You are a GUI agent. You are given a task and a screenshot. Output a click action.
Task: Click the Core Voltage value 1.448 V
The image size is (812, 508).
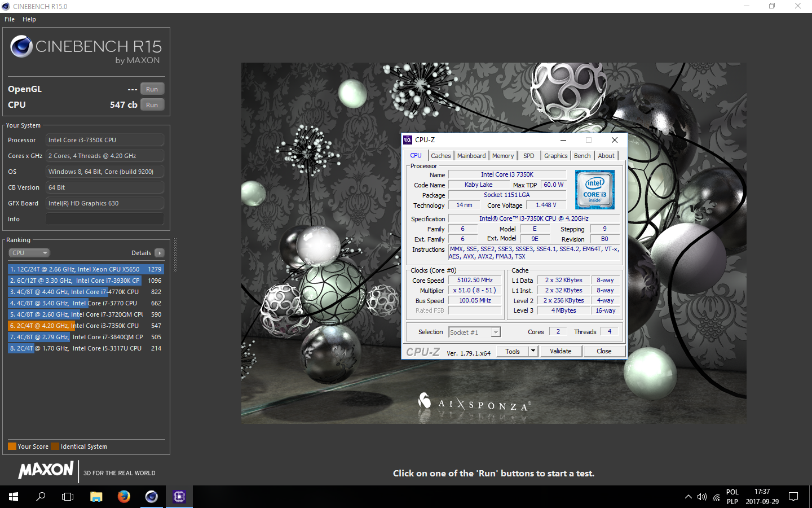[x=546, y=205]
